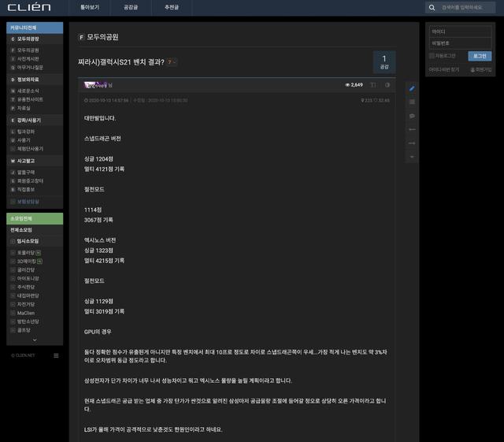Click the 강좌/사용기 section header
Image resolution: width=504 pixels, height=442 pixels.
coord(35,121)
